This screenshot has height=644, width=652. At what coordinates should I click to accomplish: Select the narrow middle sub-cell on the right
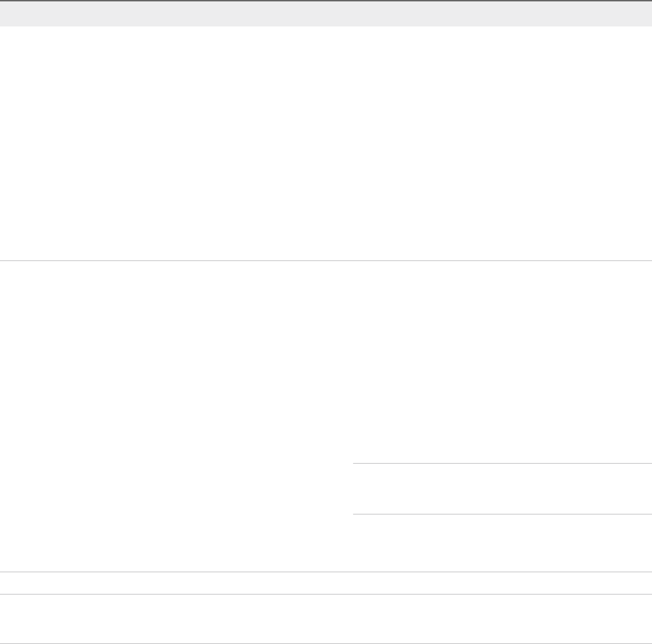click(x=502, y=489)
